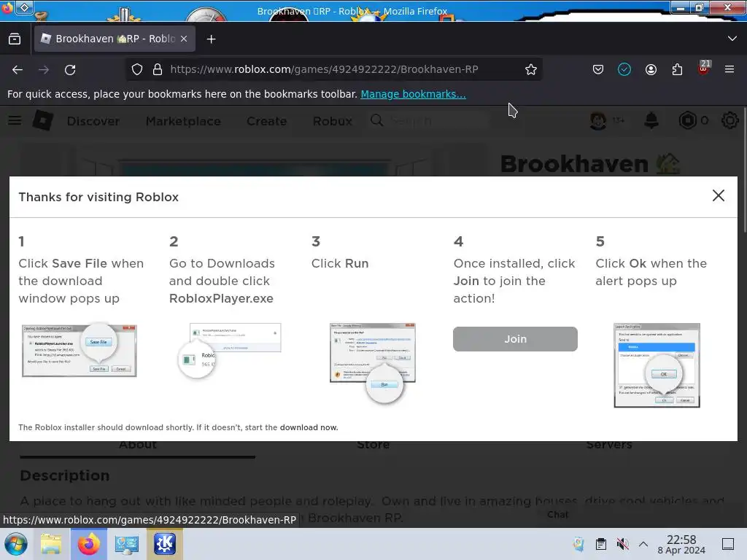Click the Save File dialog thumbnail
The height and width of the screenshot is (560, 747).
click(80, 350)
